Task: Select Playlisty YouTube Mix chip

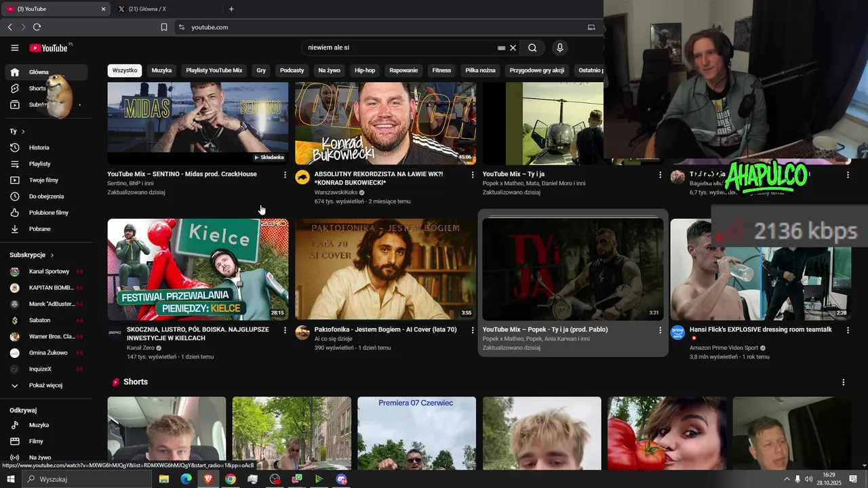Action: point(214,70)
